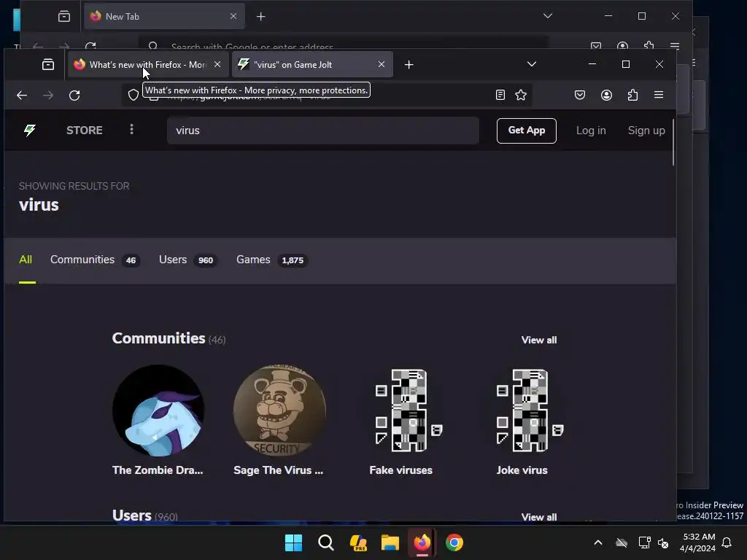The image size is (747, 560).
Task: Click the virus search field on Game Jolt
Action: click(x=322, y=131)
